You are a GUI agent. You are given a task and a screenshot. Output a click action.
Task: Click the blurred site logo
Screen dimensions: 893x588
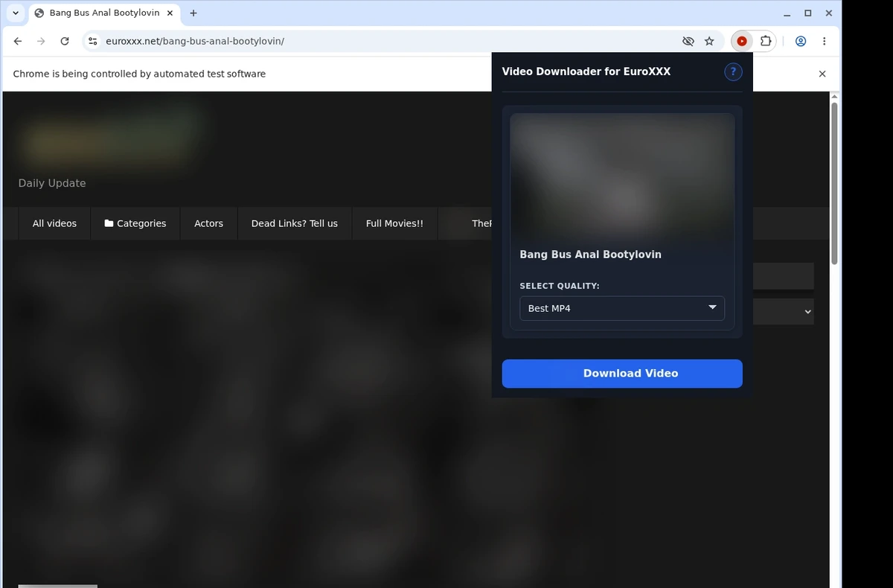[112, 138]
